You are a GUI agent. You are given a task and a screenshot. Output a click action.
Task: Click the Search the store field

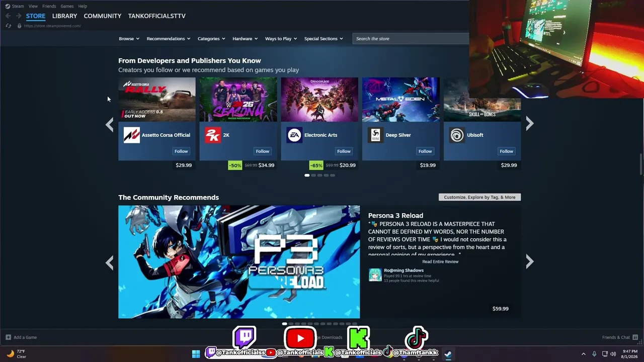[x=411, y=39]
